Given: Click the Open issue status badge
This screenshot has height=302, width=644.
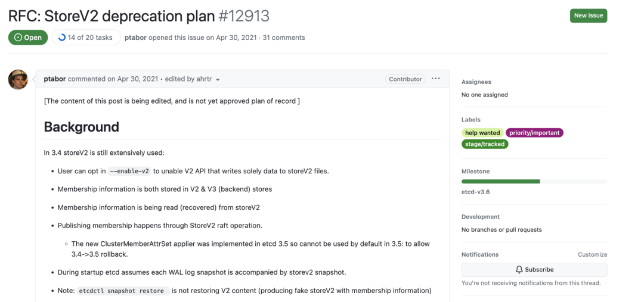Looking at the screenshot, I should [x=28, y=38].
